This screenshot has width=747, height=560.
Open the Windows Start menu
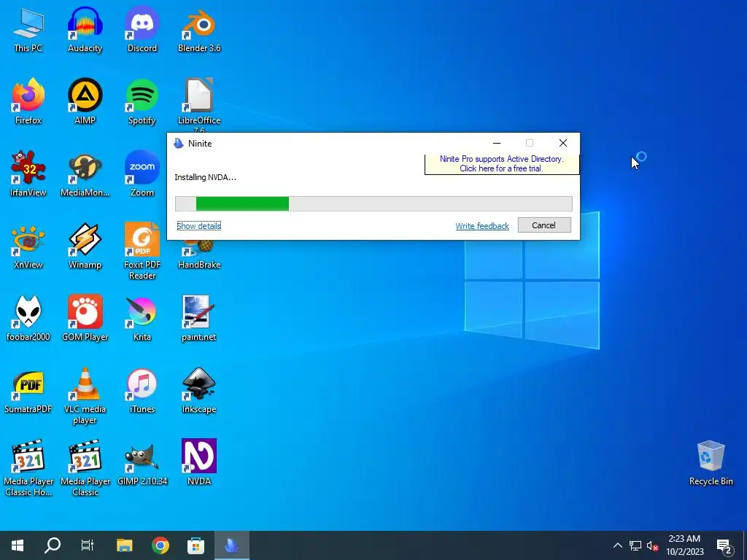coord(18,545)
